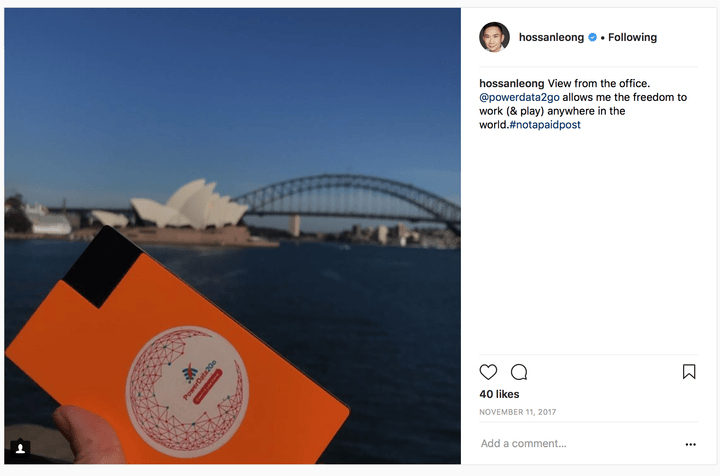Viewport: 720px width, 476px height.
Task: Open the November 11, 2017 timestamp link
Action: click(x=518, y=412)
